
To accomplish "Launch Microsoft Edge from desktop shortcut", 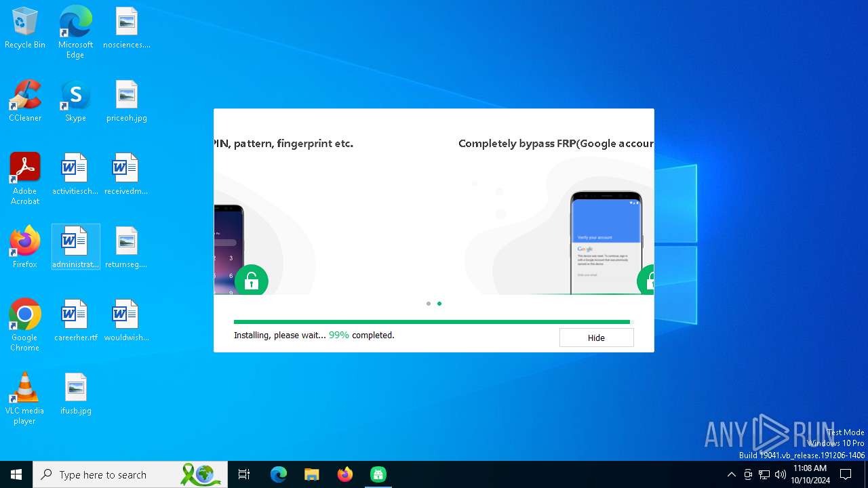I will pyautogui.click(x=75, y=32).
